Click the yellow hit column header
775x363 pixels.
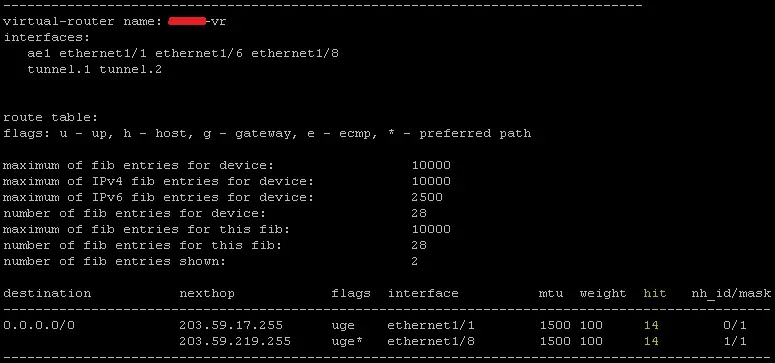pyautogui.click(x=655, y=293)
